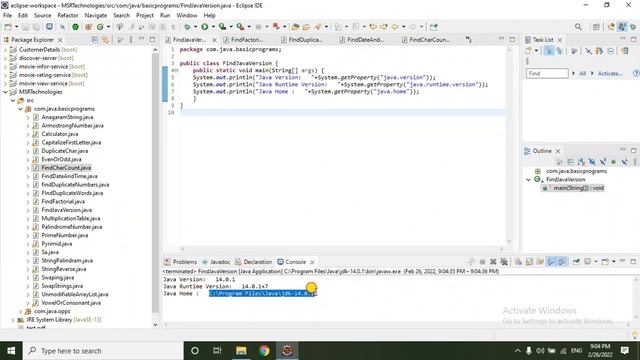The image size is (640, 360).
Task: Click the New Java Class green icon
Action: 100,27
